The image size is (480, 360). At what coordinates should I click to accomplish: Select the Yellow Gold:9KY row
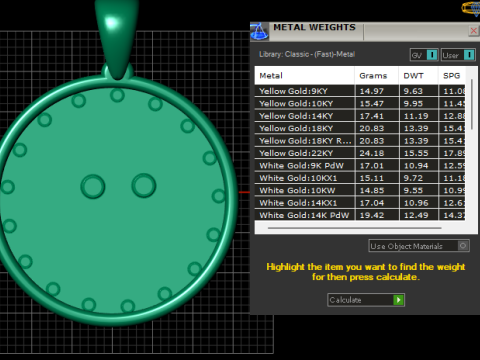coord(360,91)
